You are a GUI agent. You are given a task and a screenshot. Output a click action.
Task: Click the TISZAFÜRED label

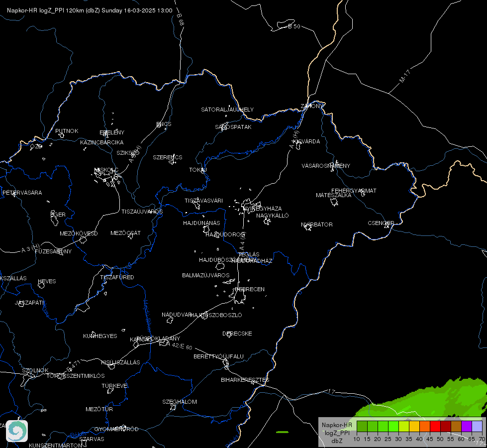[117, 277]
